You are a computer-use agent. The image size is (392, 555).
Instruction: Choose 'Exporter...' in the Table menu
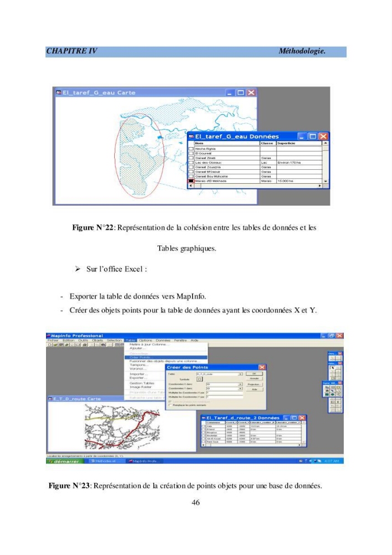(145, 378)
